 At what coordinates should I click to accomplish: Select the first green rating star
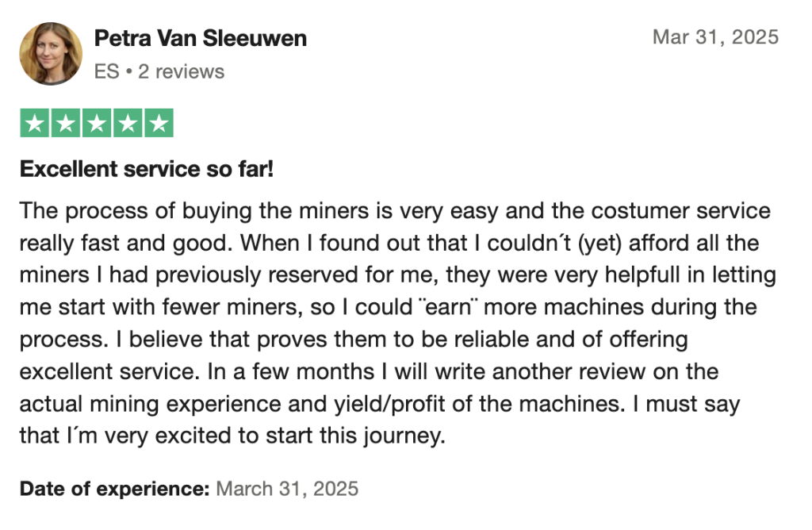click(35, 123)
